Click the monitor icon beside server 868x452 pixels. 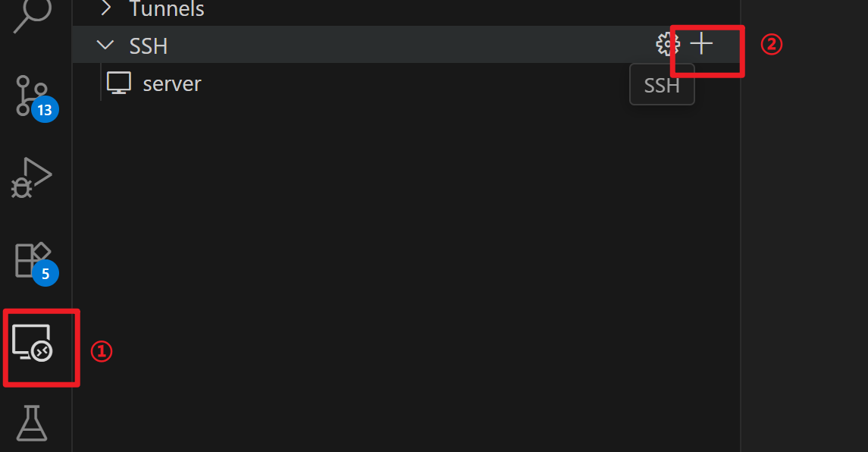(x=119, y=83)
